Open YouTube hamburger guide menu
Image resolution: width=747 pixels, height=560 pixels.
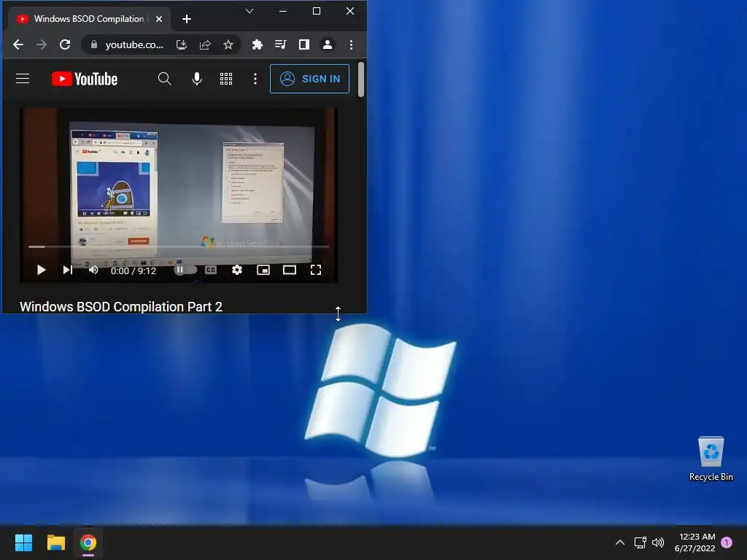point(23,79)
